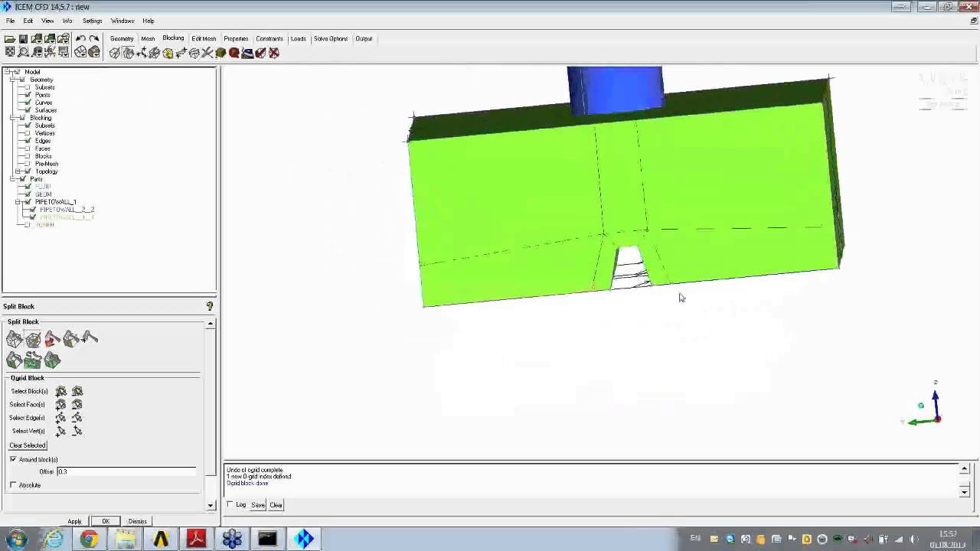Click the Save button in message area

(x=258, y=504)
